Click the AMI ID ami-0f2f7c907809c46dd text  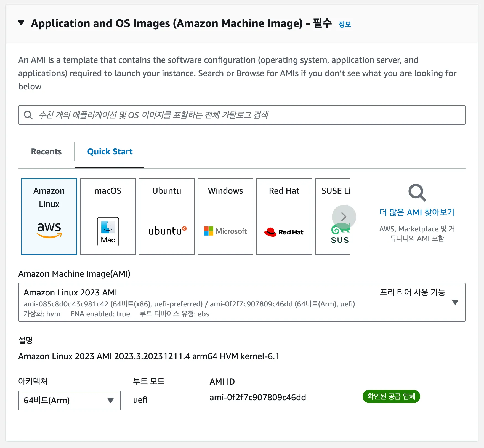pos(258,398)
